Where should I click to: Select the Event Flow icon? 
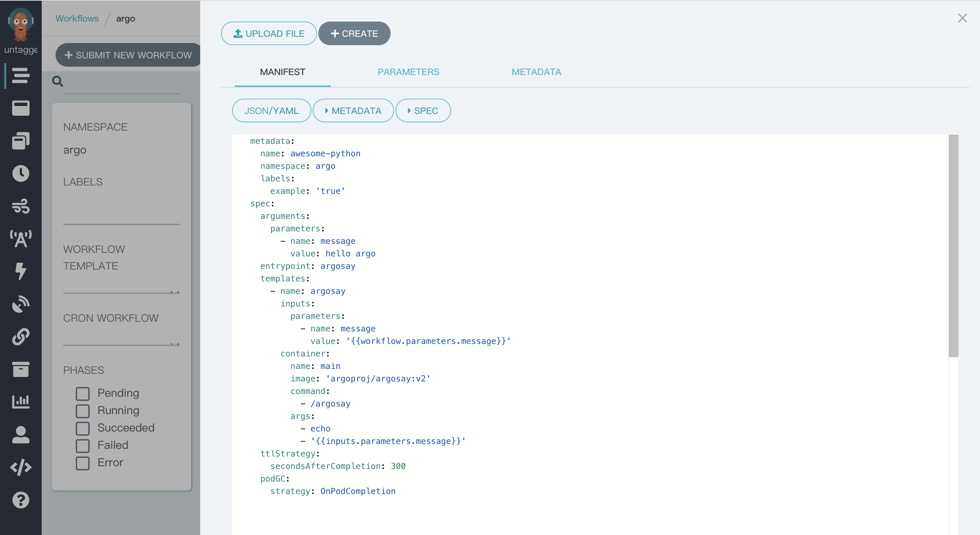pos(21,206)
